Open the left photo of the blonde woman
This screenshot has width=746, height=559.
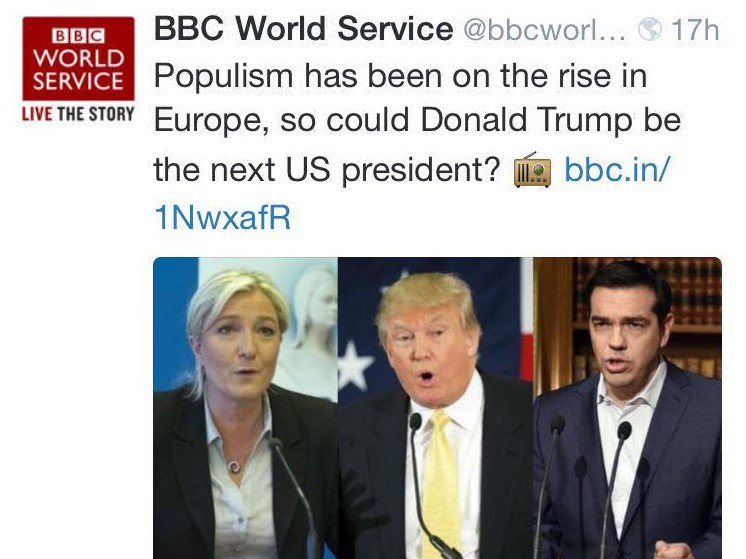245,408
